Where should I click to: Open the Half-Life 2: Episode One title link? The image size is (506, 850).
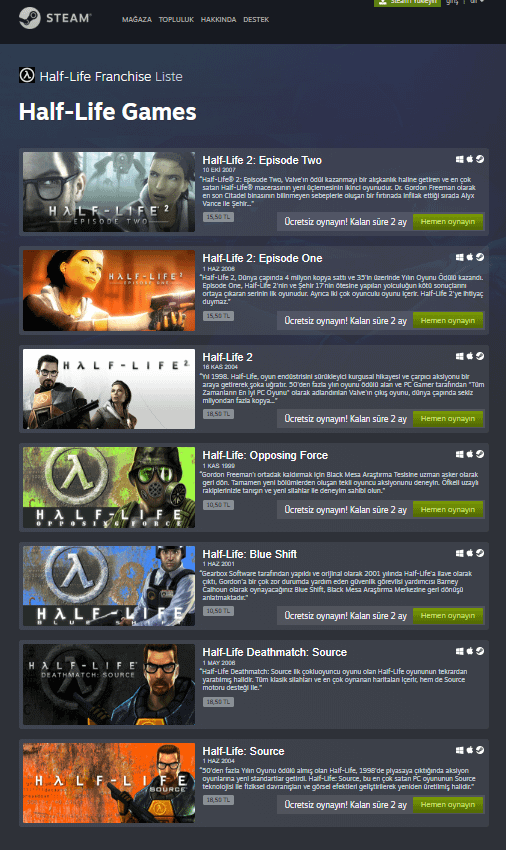coord(262,258)
